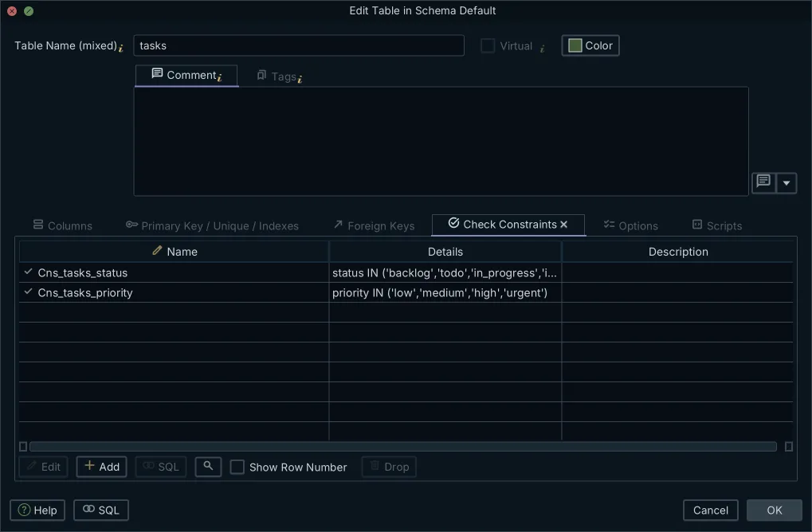Click the pencil icon in Name header
Viewport: 812px width, 532px height.
point(158,251)
